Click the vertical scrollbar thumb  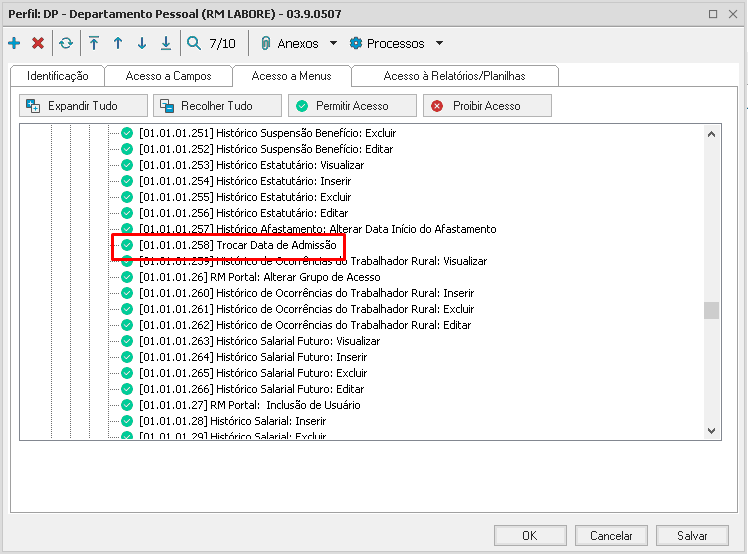711,310
